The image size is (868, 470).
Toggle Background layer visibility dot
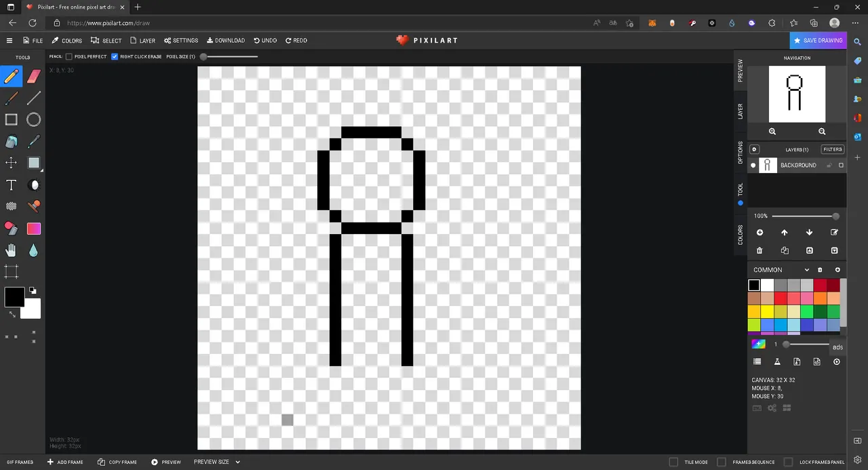753,165
